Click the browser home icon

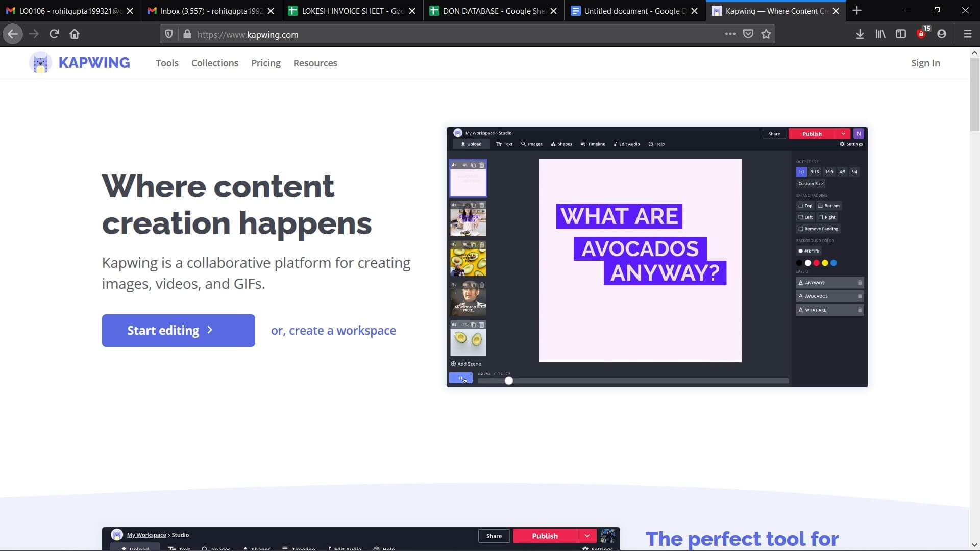[x=75, y=34]
